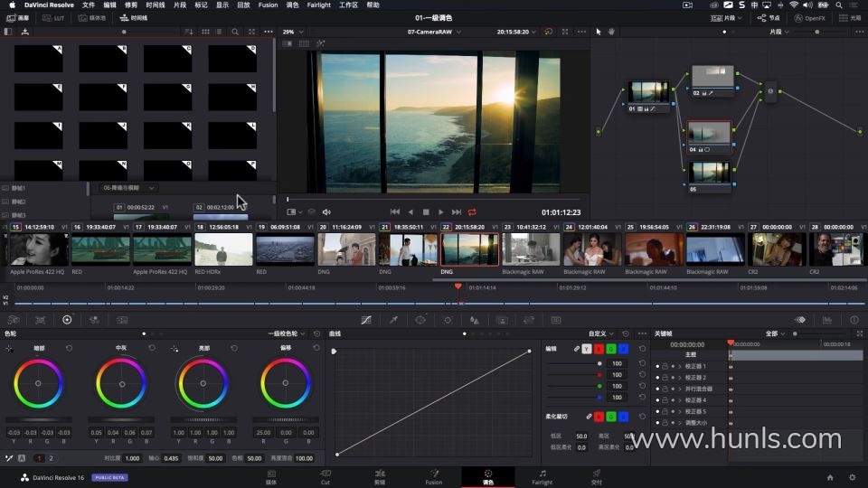This screenshot has height=488, width=868.
Task: Toggle loop playback in viewer
Action: click(472, 211)
